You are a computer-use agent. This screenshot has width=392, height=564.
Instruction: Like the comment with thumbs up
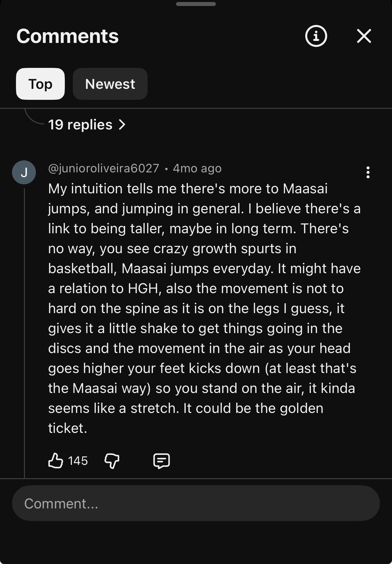pos(56,461)
